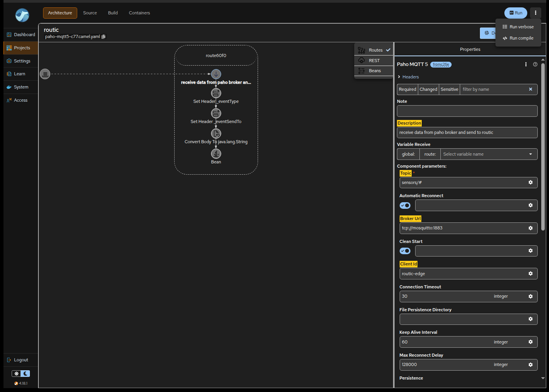Image resolution: width=549 pixels, height=392 pixels.
Task: Select Routes view option
Action: 374,50
